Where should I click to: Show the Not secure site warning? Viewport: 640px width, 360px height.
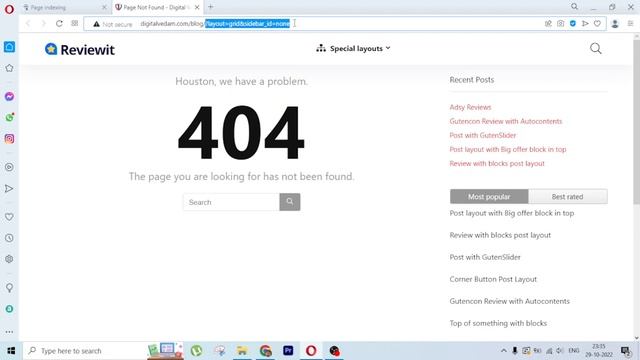coord(113,24)
